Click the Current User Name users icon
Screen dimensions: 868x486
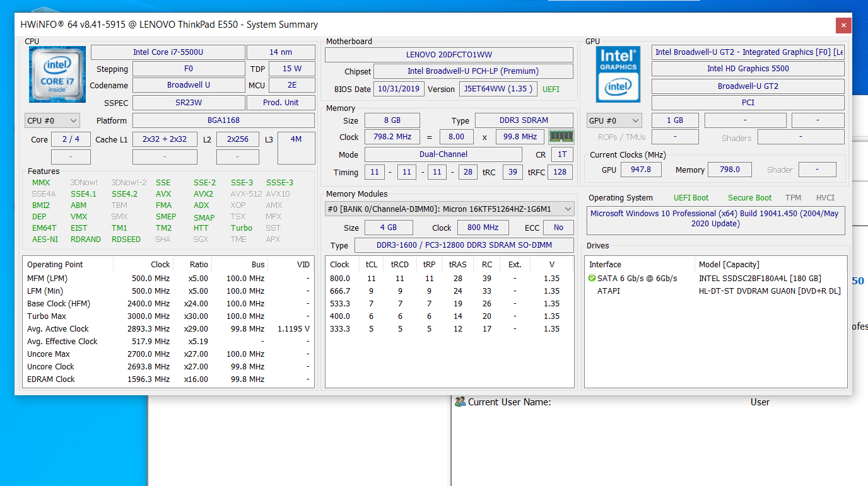(460, 402)
